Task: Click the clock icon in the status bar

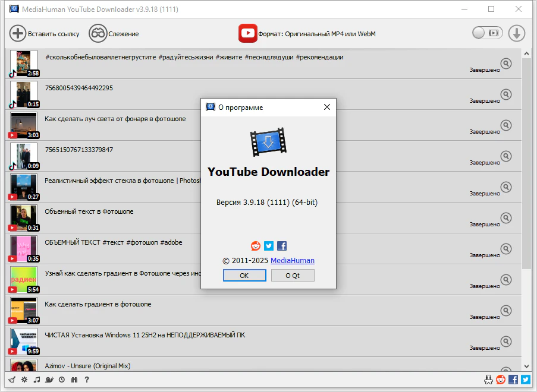Action: coord(62,380)
